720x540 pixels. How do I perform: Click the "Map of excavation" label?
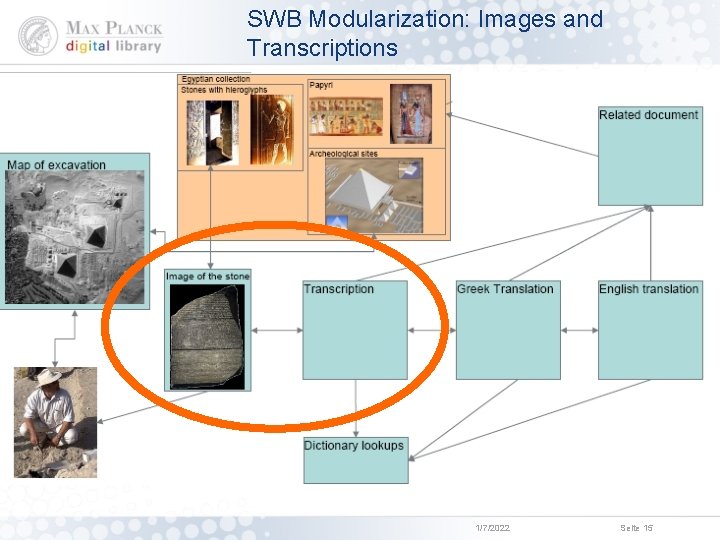(56, 165)
